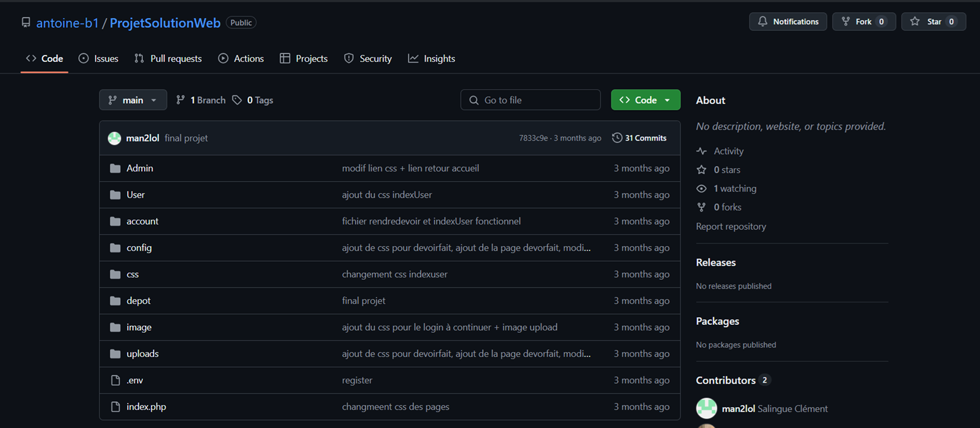The image size is (980, 428).
Task: Fork this repository
Action: click(863, 22)
